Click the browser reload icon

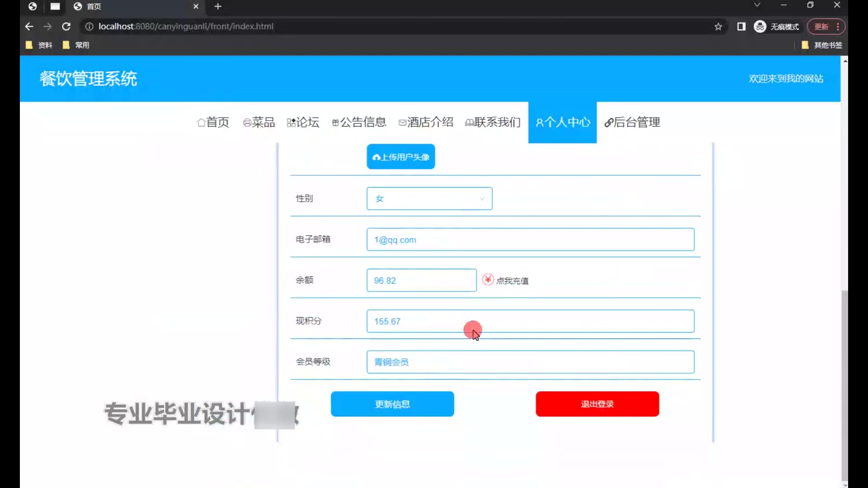66,27
